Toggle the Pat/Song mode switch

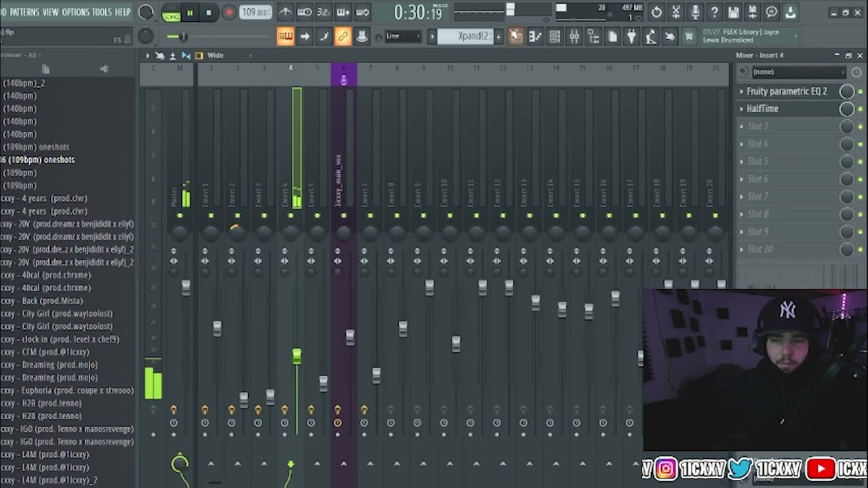point(171,12)
